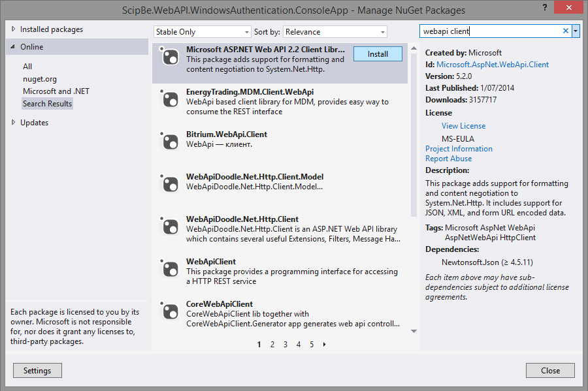Select the EnergyTrading.MDM.Client.WebApi package title
This screenshot has width=588, height=391.
pos(250,92)
